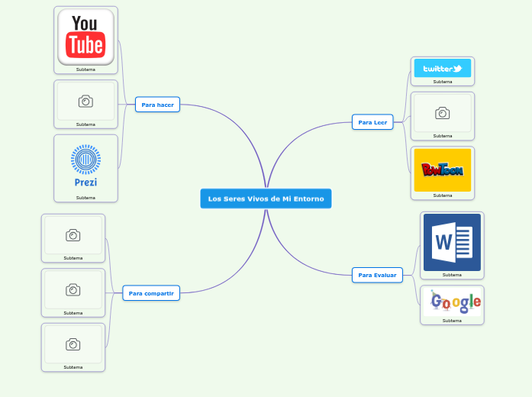Click the YouTube logo image
Screen dimensions: 532x397
tap(85, 37)
